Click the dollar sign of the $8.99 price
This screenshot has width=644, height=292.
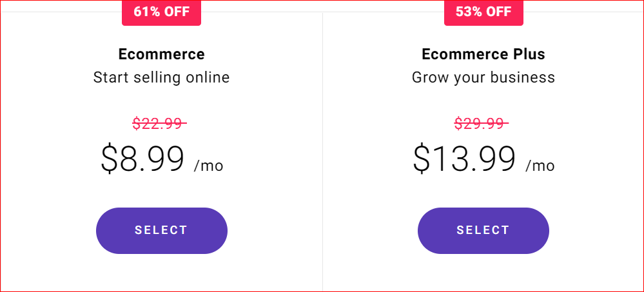109,159
